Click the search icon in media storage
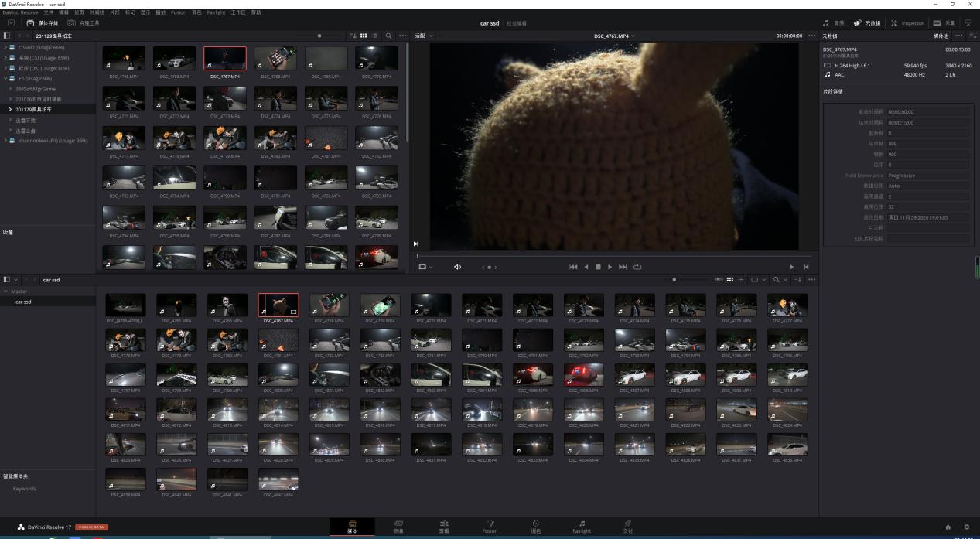Image resolution: width=980 pixels, height=539 pixels. click(x=388, y=36)
